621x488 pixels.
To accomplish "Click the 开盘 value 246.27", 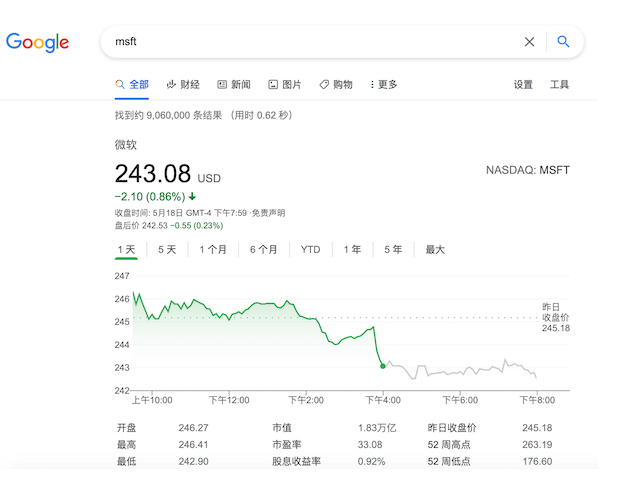I will pyautogui.click(x=193, y=428).
